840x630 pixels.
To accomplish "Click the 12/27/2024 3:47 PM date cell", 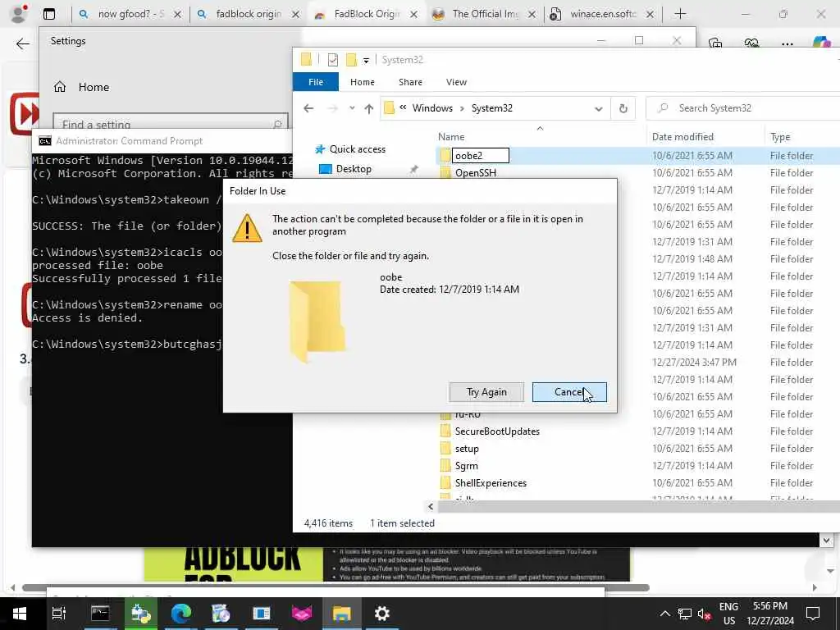I will [694, 363].
